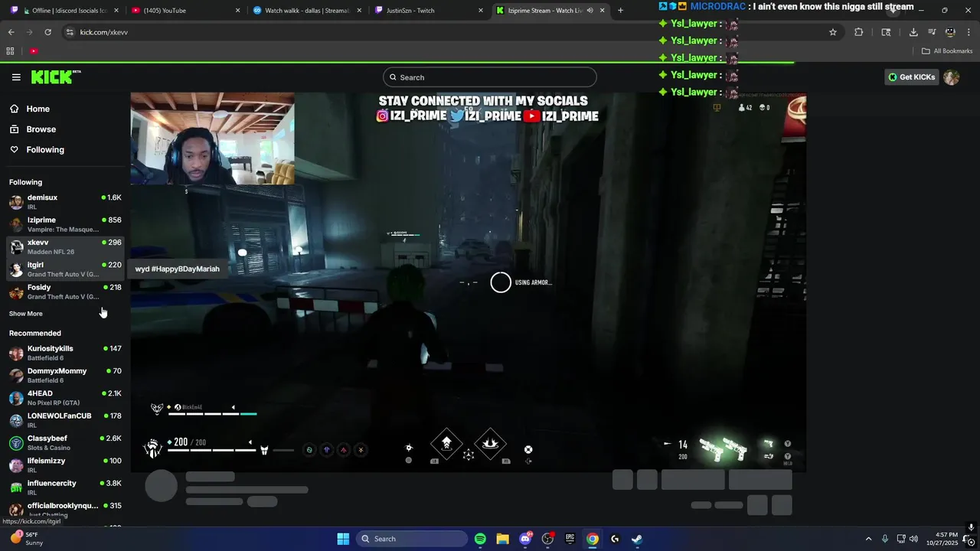Open Chrome from taskbar
This screenshot has width=980, height=551.
pyautogui.click(x=592, y=539)
